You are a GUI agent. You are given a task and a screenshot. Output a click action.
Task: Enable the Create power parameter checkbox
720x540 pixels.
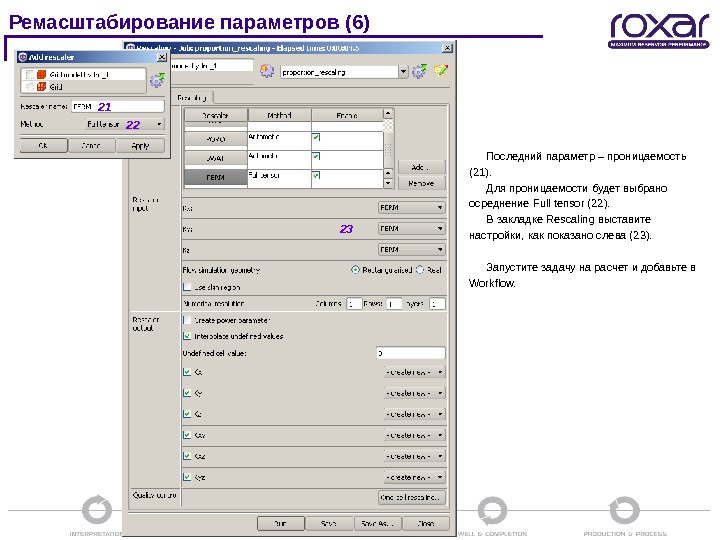pyautogui.click(x=187, y=320)
